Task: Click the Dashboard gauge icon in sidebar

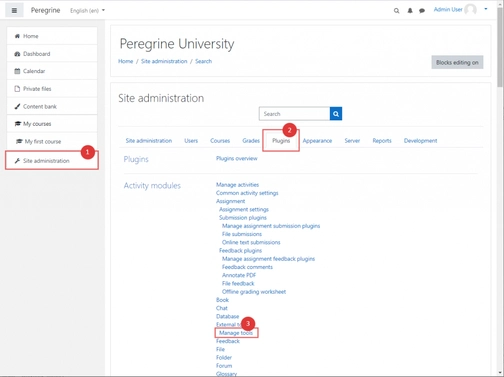Action: (x=17, y=54)
